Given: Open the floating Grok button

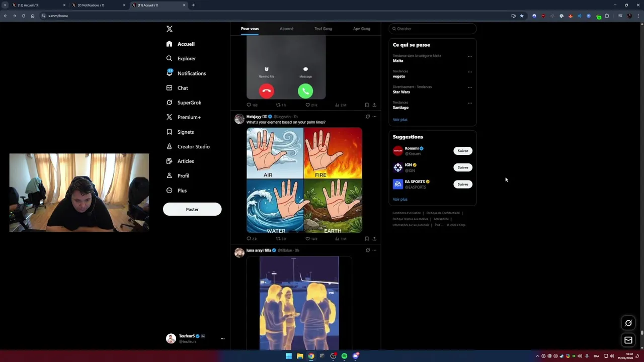Looking at the screenshot, I should tap(628, 323).
